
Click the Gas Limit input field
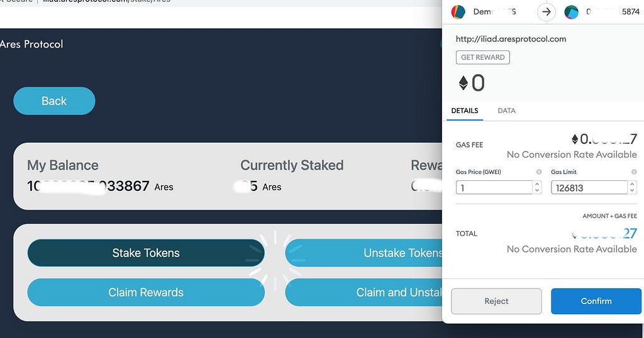pos(589,187)
